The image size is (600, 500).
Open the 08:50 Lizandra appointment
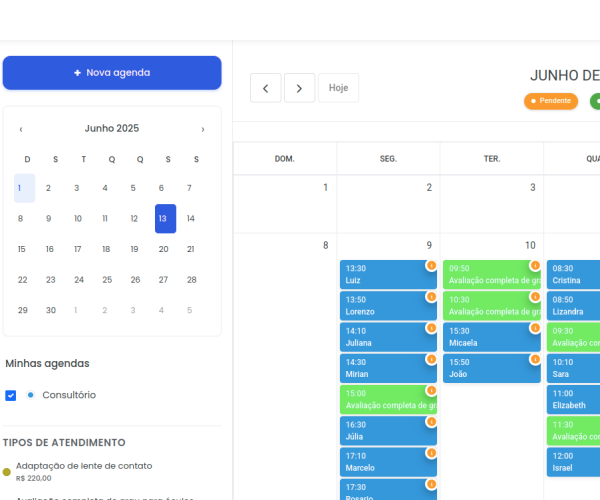coord(573,306)
